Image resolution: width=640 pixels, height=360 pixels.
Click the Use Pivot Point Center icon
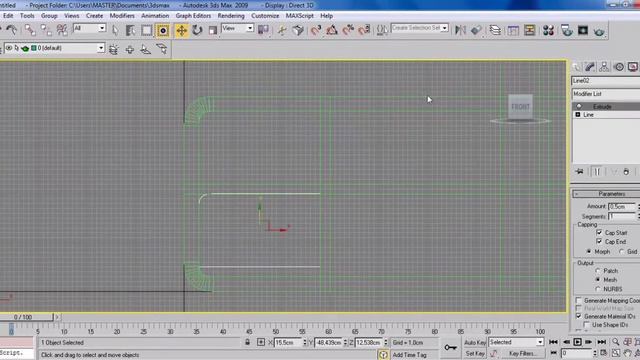[263, 30]
